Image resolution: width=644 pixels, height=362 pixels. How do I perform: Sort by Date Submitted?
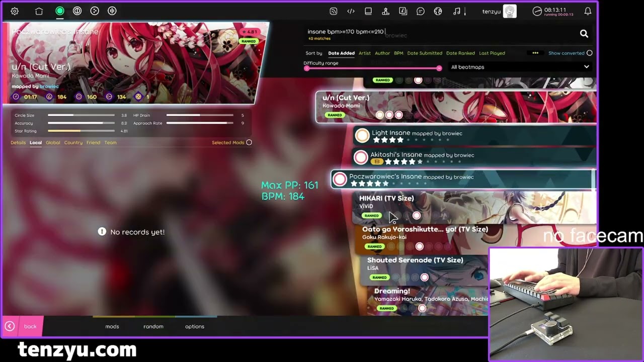point(425,53)
